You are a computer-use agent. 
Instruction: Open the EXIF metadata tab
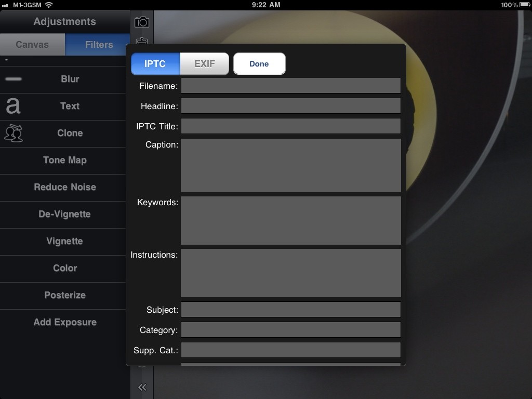point(205,63)
